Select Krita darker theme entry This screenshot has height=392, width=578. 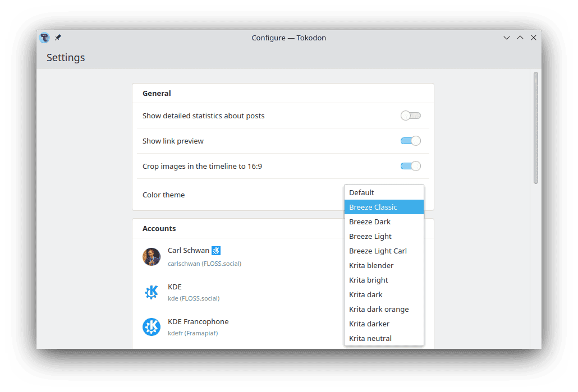[384, 324]
